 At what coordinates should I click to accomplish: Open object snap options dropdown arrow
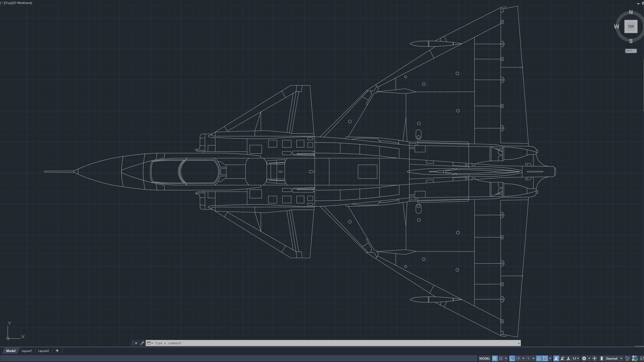click(x=550, y=358)
